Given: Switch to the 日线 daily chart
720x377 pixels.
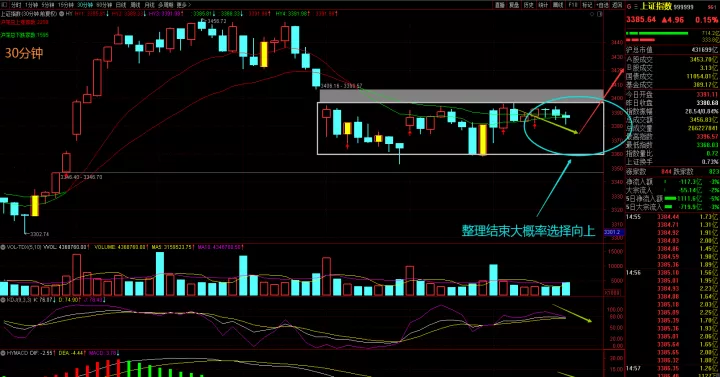Looking at the screenshot, I should [x=121, y=5].
